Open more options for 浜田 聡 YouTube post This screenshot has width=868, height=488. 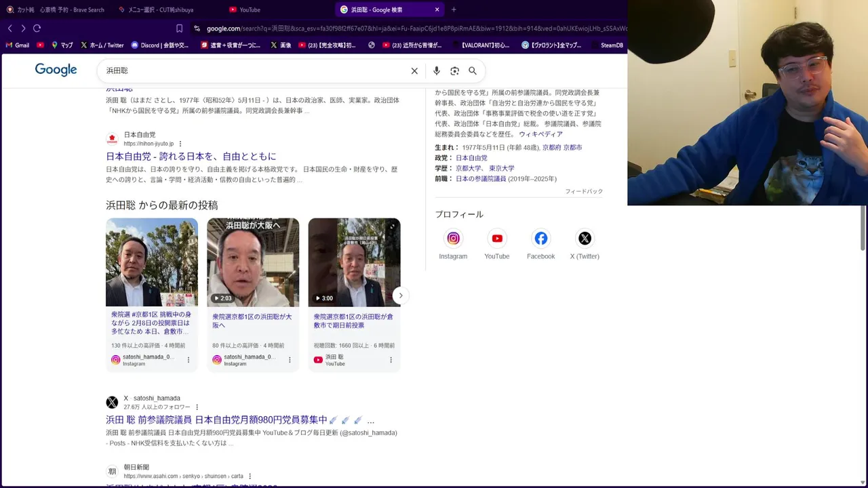pyautogui.click(x=391, y=360)
